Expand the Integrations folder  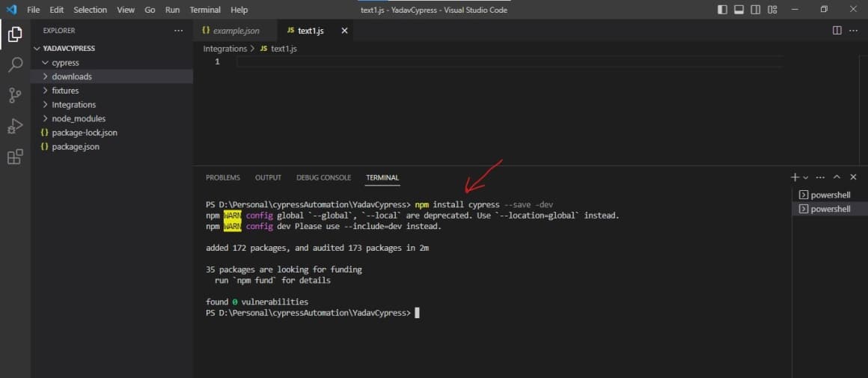[x=111, y=105]
